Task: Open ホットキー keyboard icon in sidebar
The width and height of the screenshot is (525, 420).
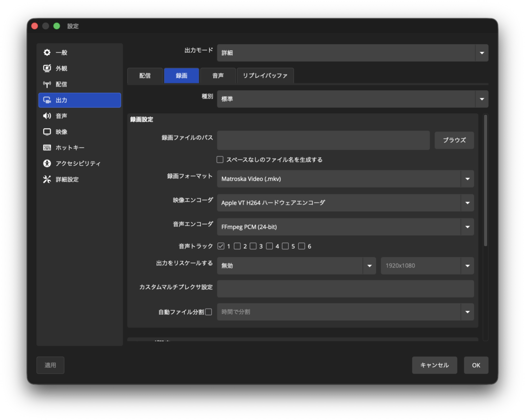Action: tap(47, 148)
